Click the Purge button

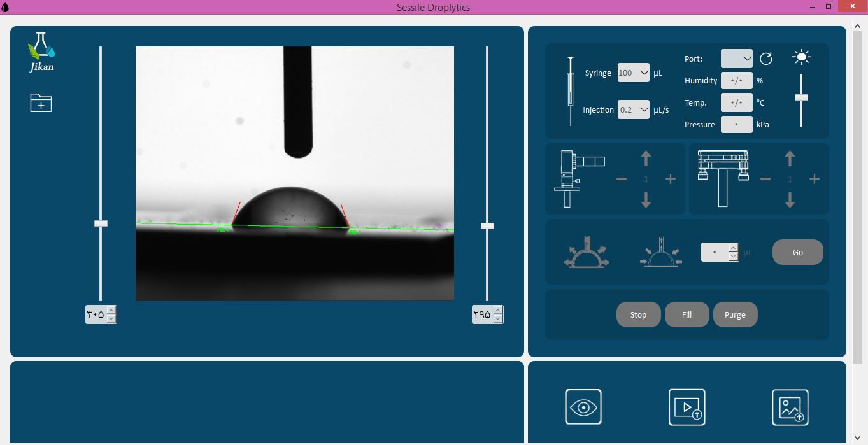click(735, 314)
